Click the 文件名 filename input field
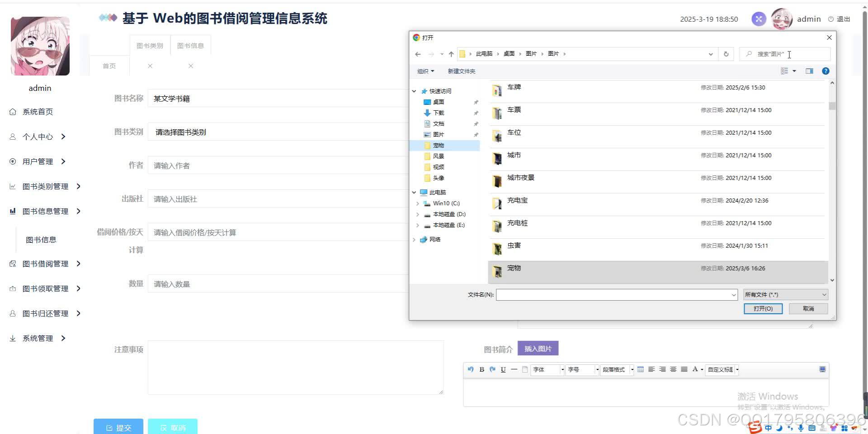 coord(617,295)
